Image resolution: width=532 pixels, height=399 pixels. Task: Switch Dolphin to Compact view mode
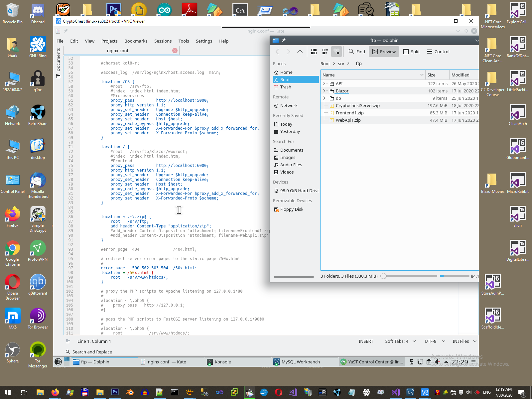click(x=325, y=52)
